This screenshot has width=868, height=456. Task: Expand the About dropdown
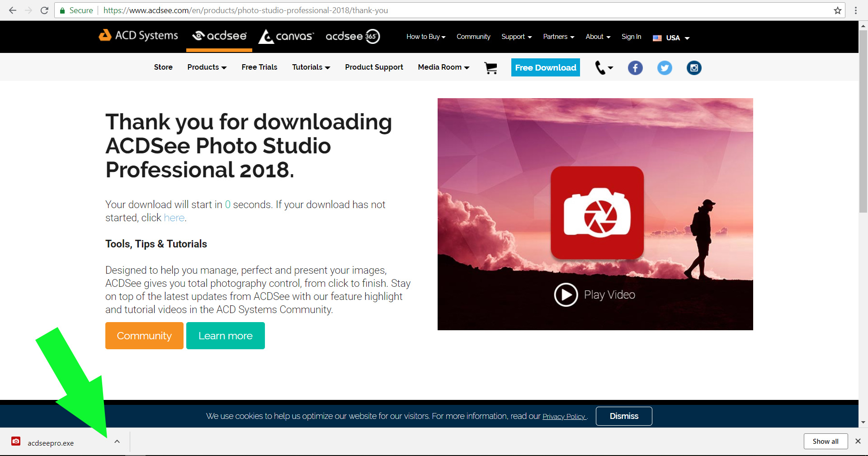coord(598,37)
